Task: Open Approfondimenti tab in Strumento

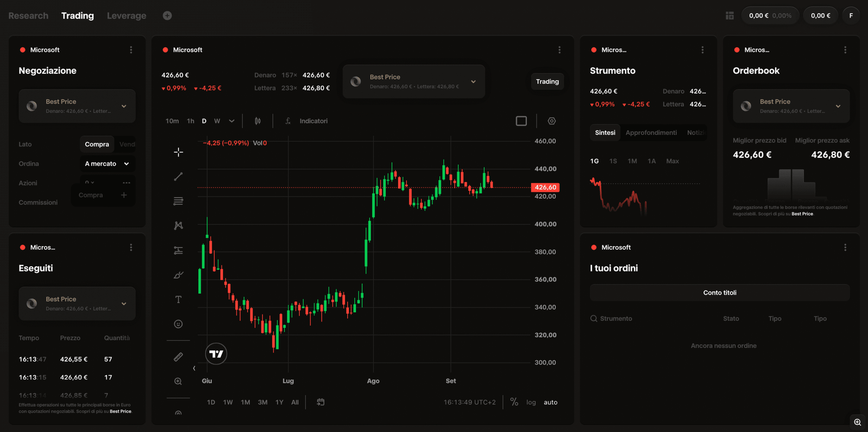Action: pyautogui.click(x=651, y=133)
